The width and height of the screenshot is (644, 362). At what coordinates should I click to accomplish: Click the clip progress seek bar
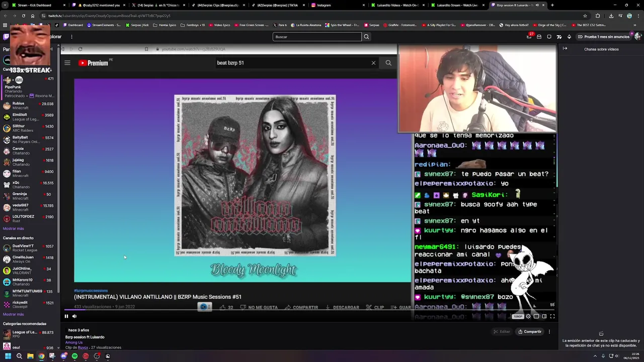point(309,310)
